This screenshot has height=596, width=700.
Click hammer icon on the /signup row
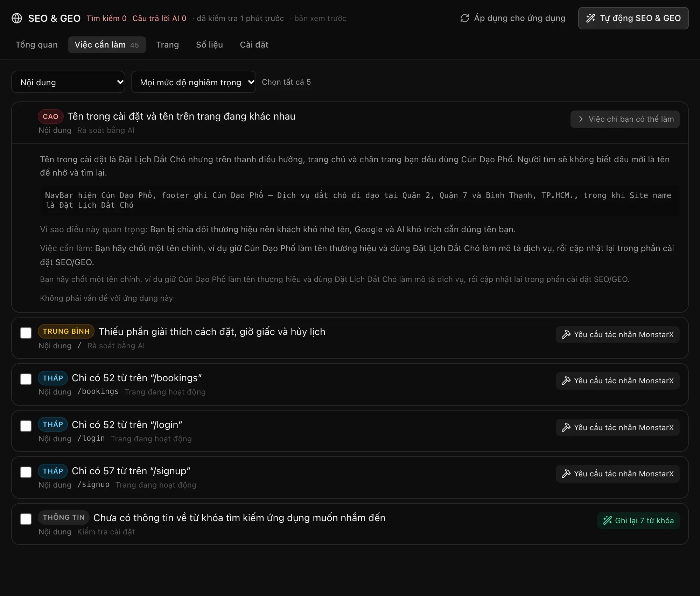(x=566, y=474)
